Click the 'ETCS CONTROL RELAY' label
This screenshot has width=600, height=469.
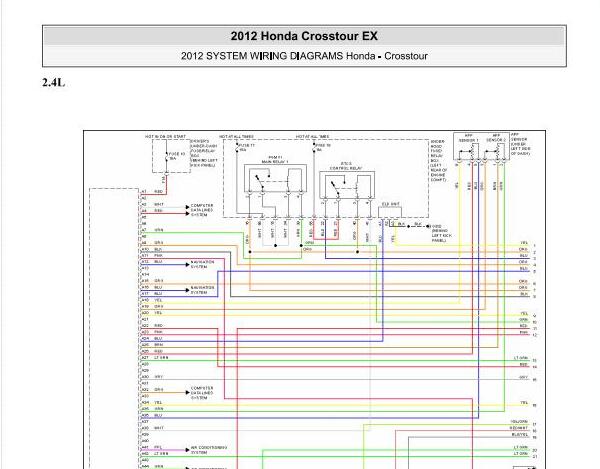(x=346, y=166)
